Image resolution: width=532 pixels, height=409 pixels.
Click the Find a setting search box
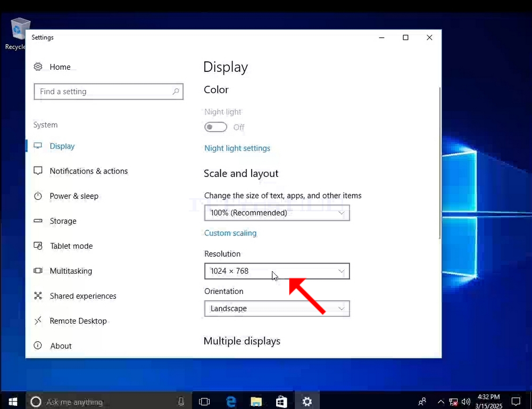(x=109, y=92)
